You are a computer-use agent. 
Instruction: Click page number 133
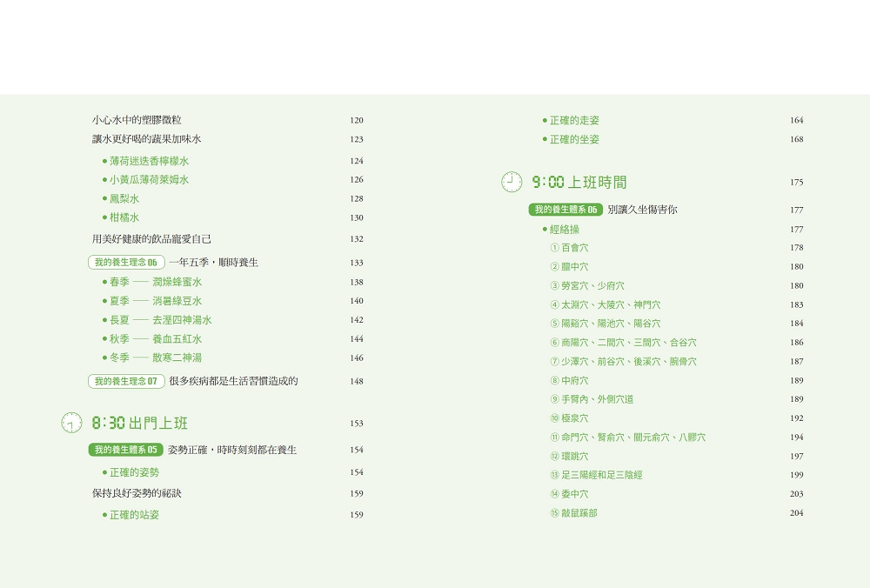point(357,263)
